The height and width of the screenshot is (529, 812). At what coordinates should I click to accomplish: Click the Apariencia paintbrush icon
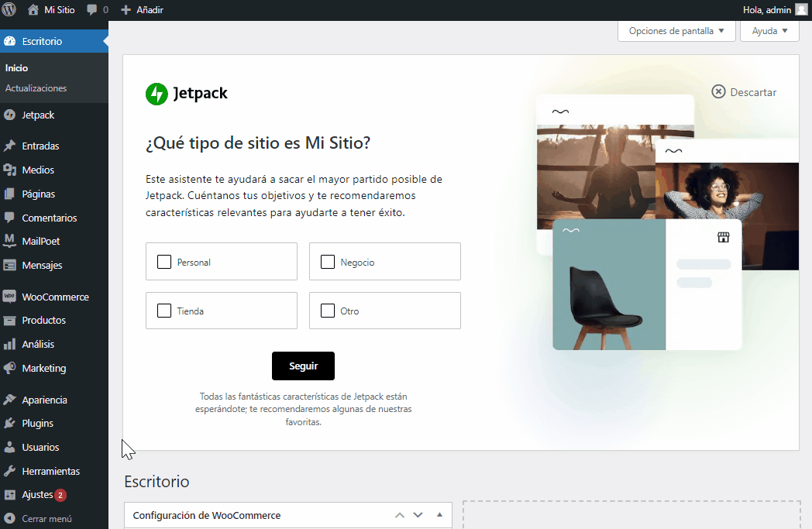(x=10, y=400)
